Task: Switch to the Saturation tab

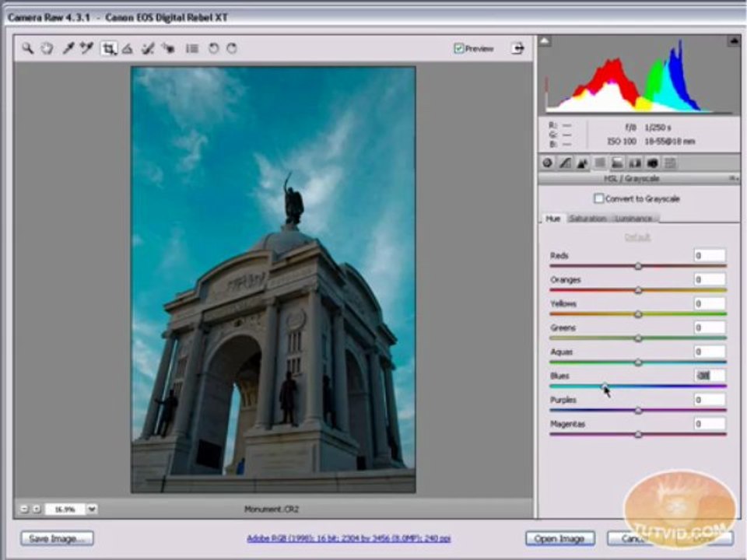Action: [x=587, y=219]
